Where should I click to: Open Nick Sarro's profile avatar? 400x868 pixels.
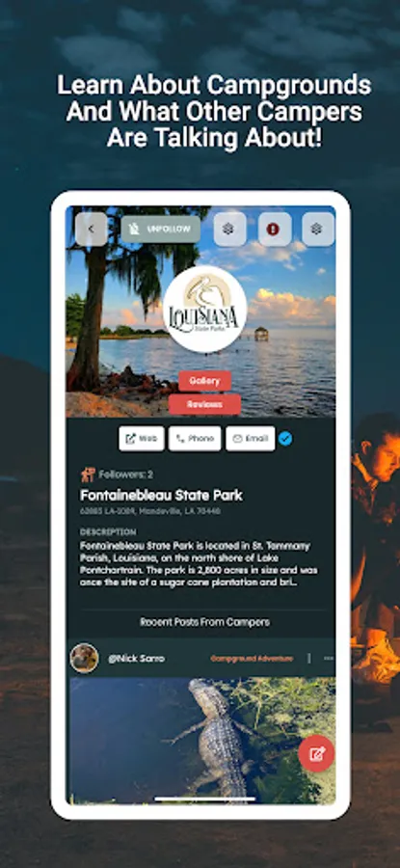85,658
